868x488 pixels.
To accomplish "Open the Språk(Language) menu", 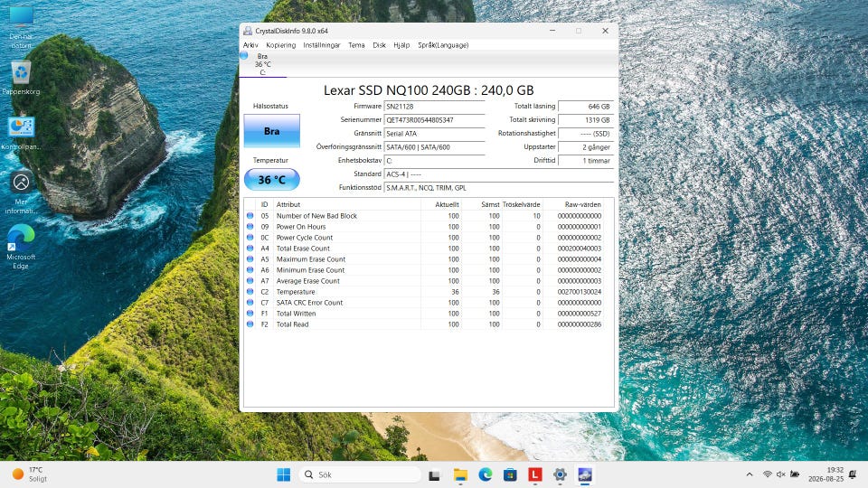I will 443,45.
